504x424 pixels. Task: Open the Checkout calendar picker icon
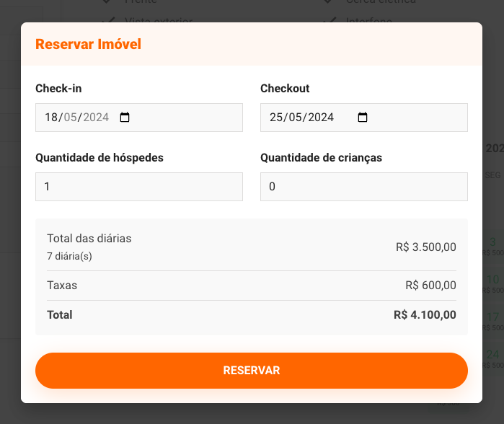(x=363, y=118)
